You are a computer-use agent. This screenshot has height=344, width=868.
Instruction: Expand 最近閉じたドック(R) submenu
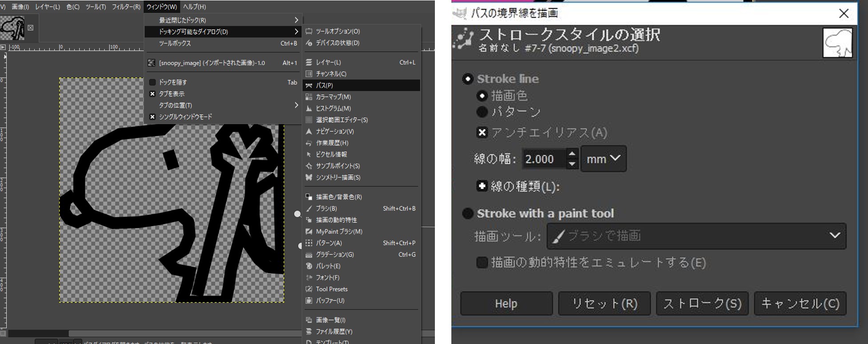click(224, 20)
